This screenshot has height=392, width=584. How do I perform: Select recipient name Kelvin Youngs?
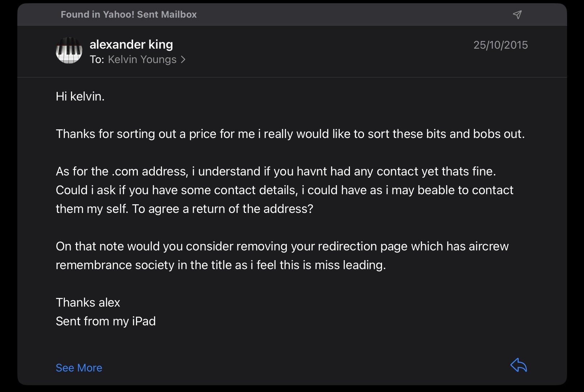(x=142, y=59)
